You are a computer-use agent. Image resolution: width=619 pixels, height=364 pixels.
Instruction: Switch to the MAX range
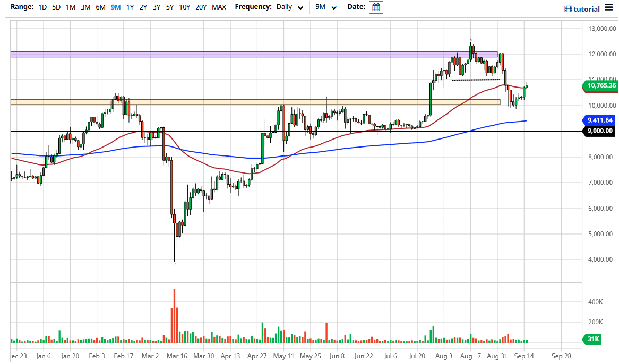coord(219,7)
